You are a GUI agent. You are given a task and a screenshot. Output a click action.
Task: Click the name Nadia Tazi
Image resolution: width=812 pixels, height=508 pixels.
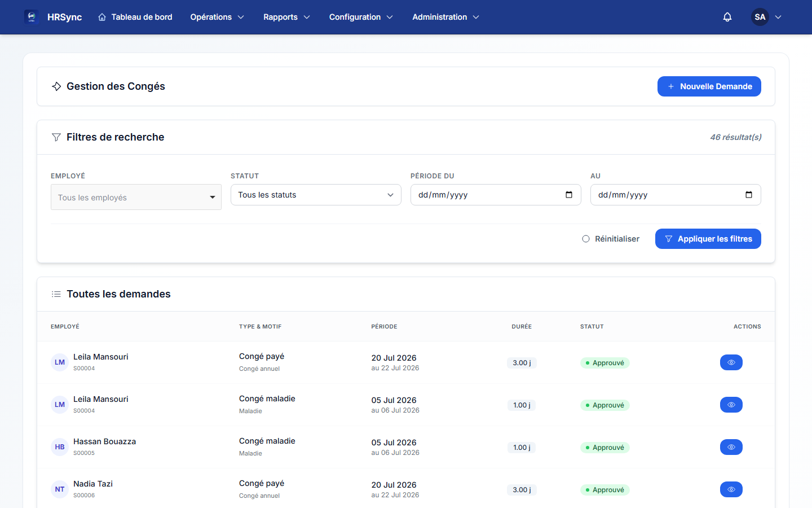pos(93,484)
